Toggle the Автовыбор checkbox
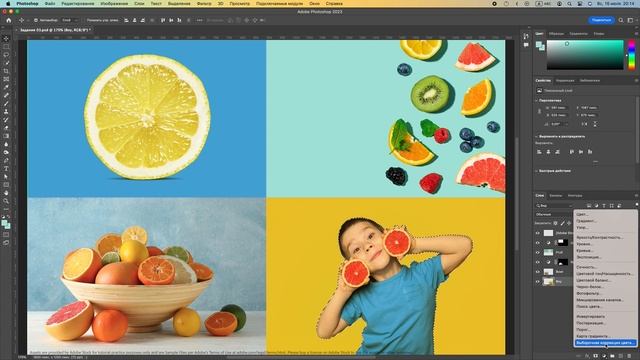This screenshot has height=360, width=640. click(x=36, y=20)
